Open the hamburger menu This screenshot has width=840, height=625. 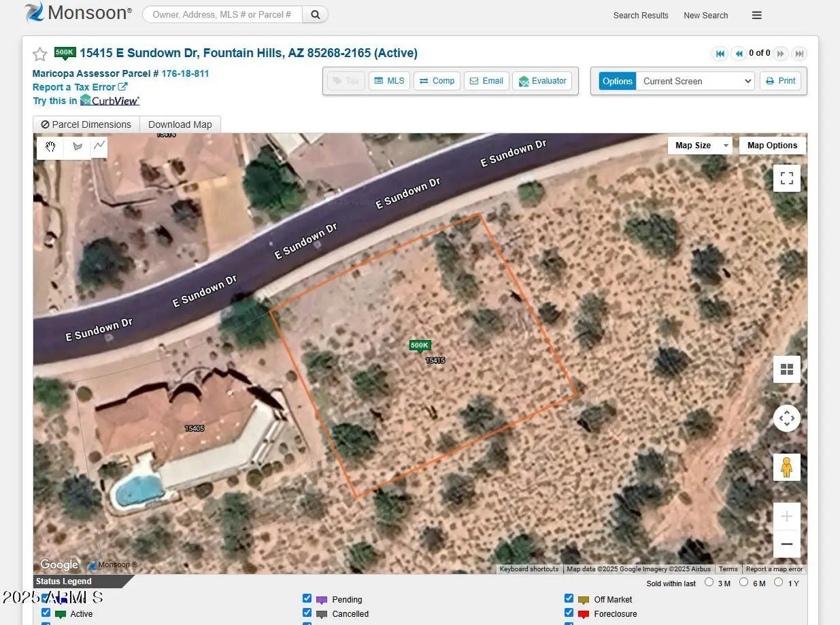(x=756, y=15)
